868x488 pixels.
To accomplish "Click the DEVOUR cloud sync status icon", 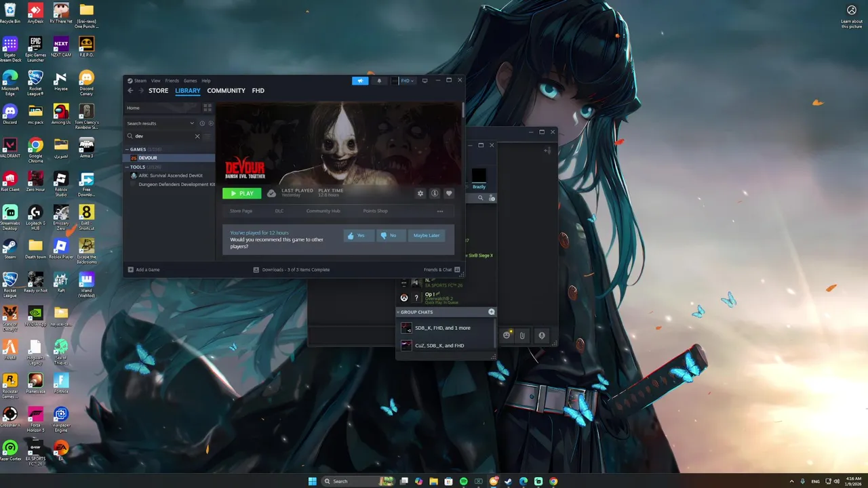I will [271, 193].
